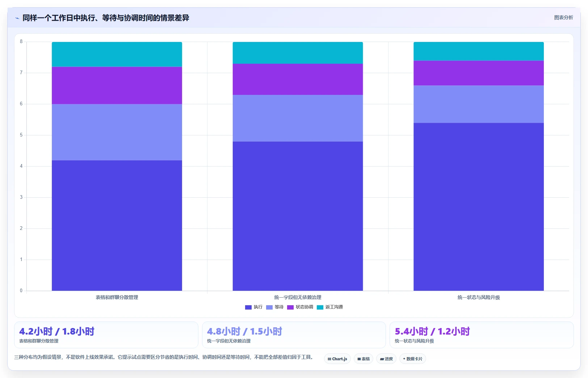Click the 等待 segment of 表格和群聊分散管理 bar

coord(117,132)
